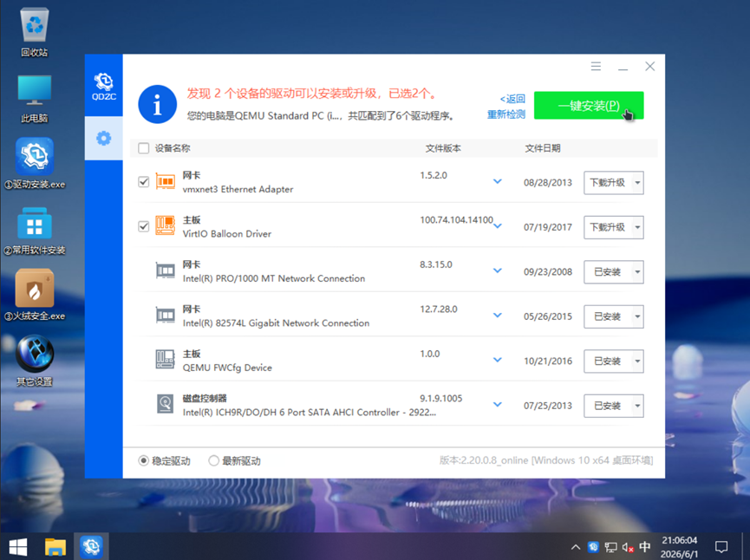Toggle the select-all 设备名称 checkbox
The width and height of the screenshot is (750, 560).
coord(143,147)
